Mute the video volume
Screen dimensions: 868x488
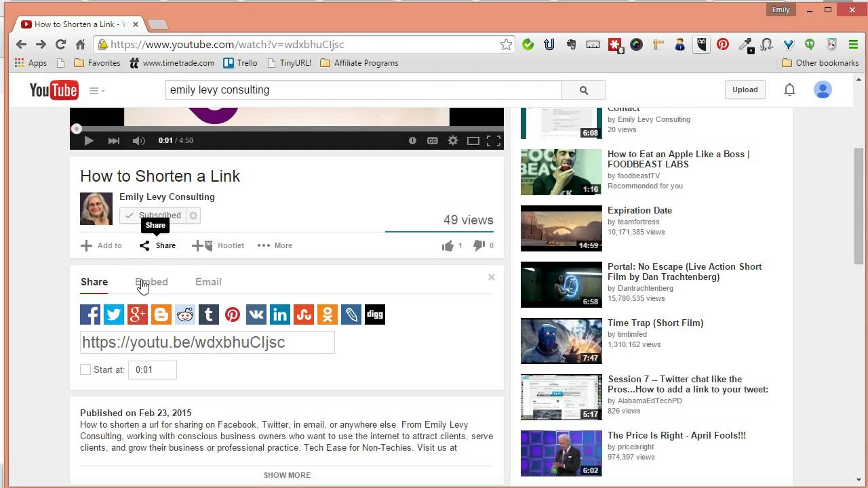pos(138,140)
